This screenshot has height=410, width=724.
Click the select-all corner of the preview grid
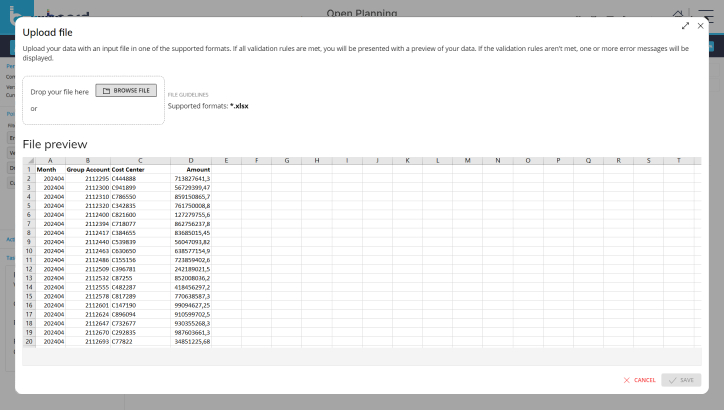click(29, 160)
